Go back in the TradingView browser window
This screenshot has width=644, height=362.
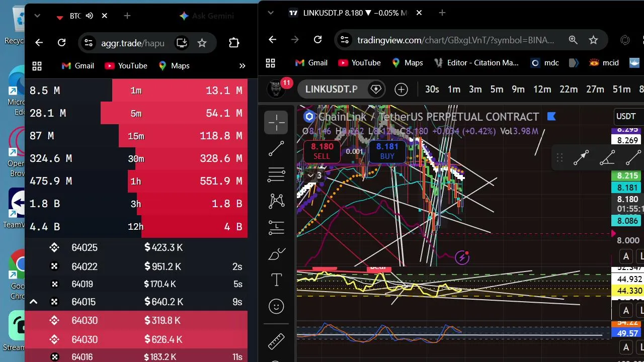(272, 40)
